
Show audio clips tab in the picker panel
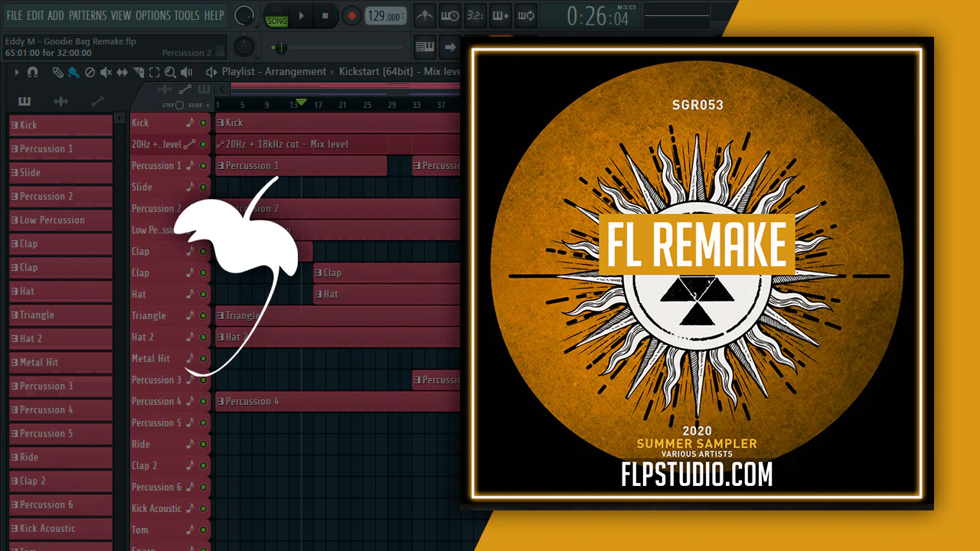[61, 101]
